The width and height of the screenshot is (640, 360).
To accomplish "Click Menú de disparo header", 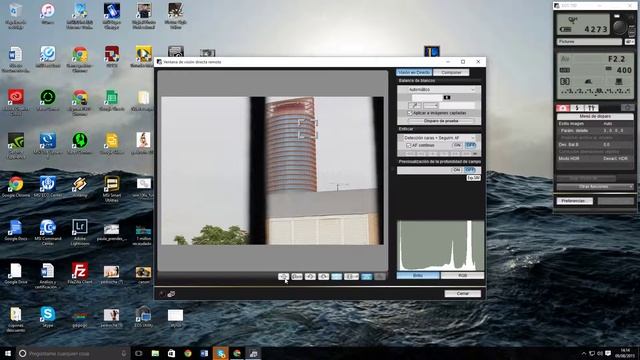I will [x=595, y=117].
